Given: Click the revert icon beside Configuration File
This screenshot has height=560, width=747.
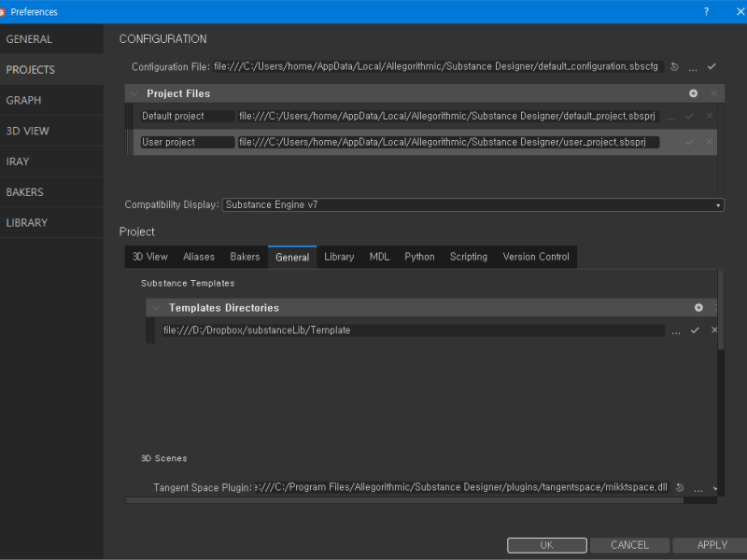Looking at the screenshot, I should coord(674,66).
